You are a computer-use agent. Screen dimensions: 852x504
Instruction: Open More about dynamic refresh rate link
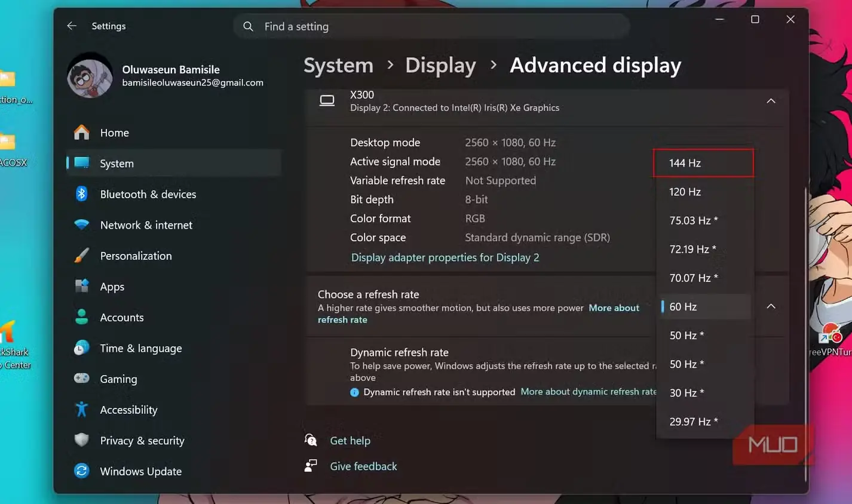tap(589, 392)
